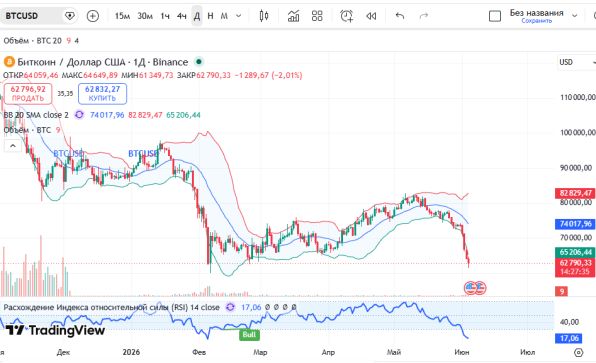Create an alert with the clock icon
This screenshot has height=363, width=596.
click(347, 16)
